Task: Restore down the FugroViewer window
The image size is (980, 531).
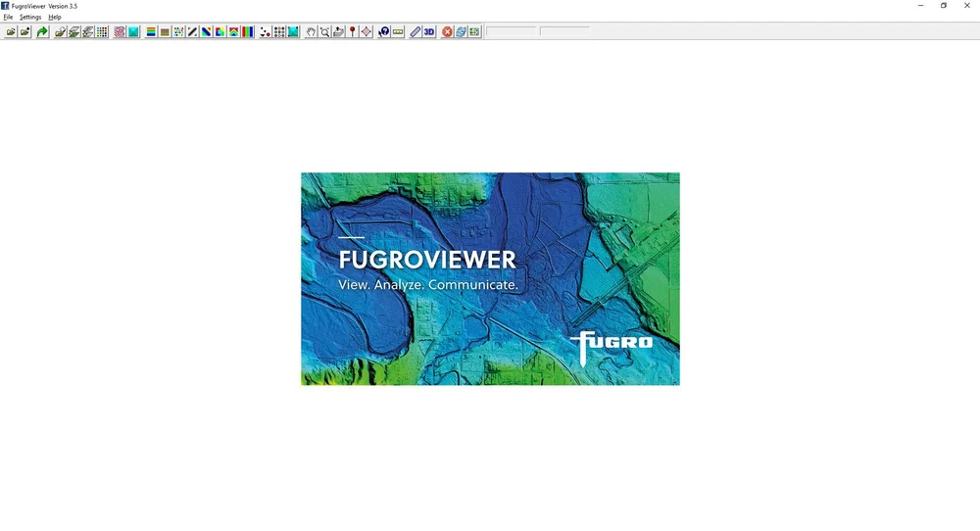Action: pyautogui.click(x=944, y=6)
